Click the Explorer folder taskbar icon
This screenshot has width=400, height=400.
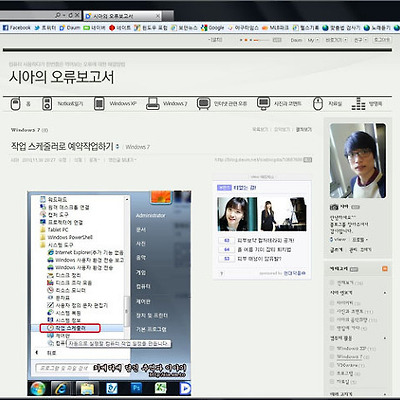pos(87,388)
